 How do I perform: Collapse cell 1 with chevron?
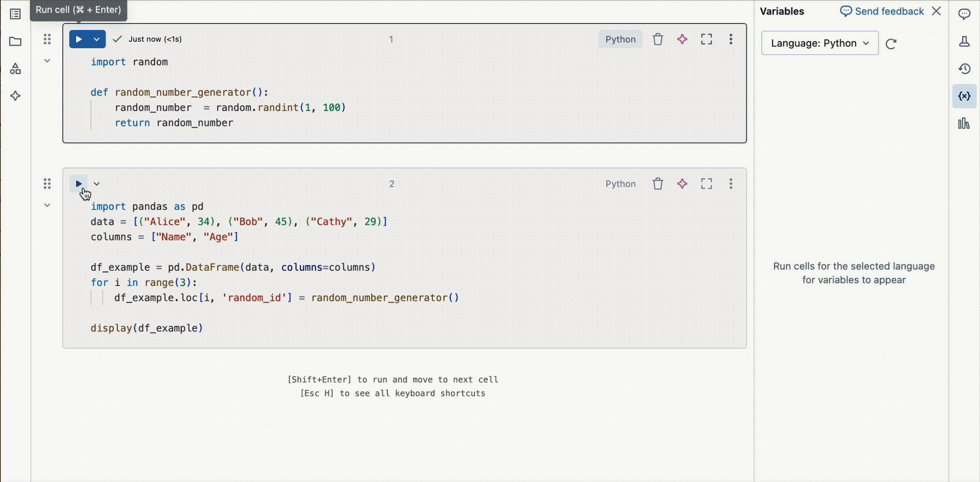pos(47,61)
